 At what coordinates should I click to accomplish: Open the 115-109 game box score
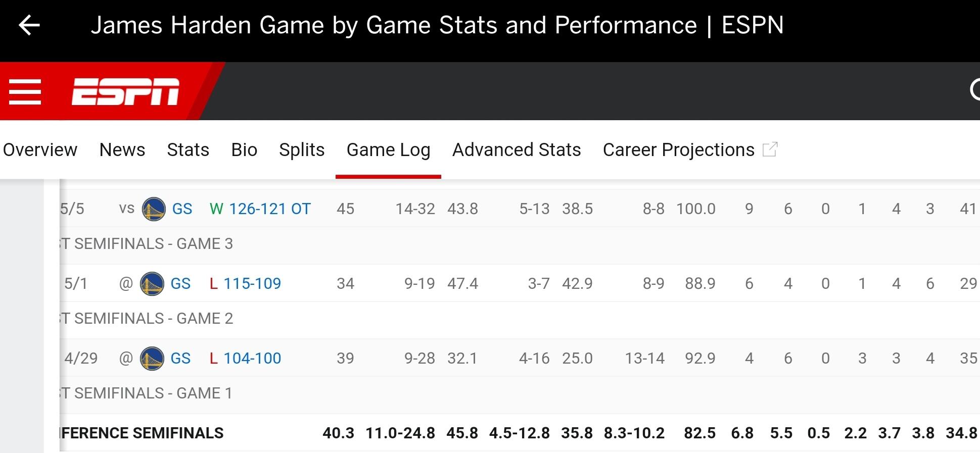point(252,284)
